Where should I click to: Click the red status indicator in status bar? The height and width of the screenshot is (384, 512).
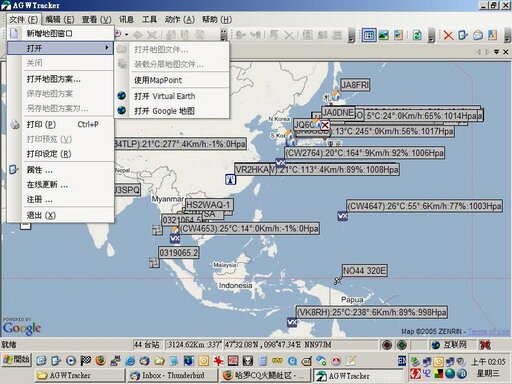pyautogui.click(x=387, y=345)
